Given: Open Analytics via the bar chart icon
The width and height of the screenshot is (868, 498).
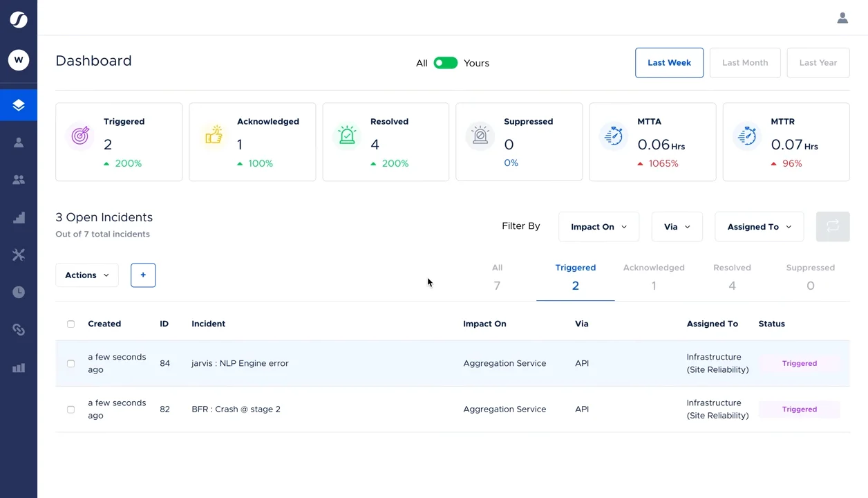Looking at the screenshot, I should click(19, 367).
